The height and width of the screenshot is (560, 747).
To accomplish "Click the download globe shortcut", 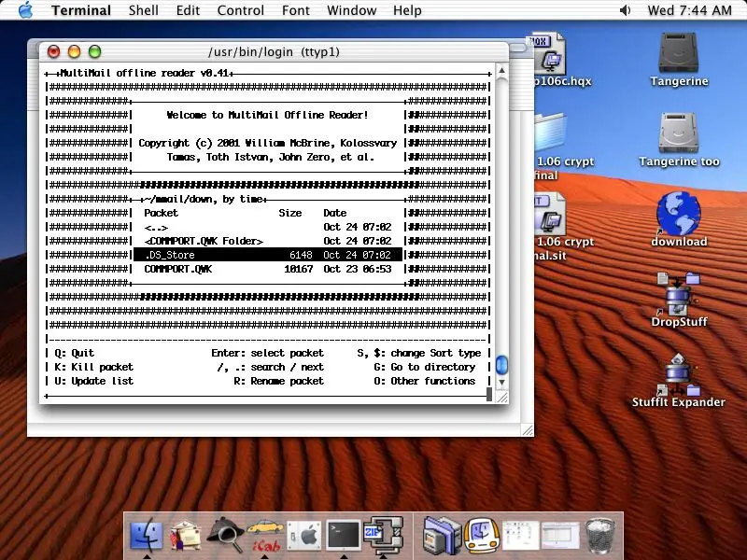I will pyautogui.click(x=679, y=213).
